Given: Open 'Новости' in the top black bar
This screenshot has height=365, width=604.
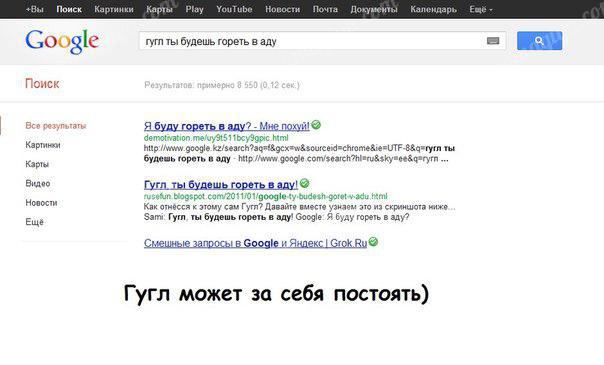Looking at the screenshot, I should click(282, 9).
